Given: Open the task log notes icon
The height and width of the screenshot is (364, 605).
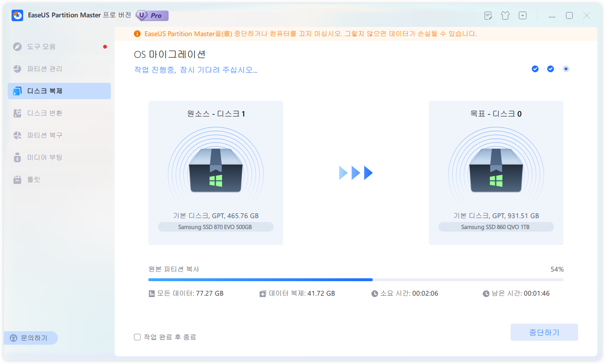Looking at the screenshot, I should point(488,15).
